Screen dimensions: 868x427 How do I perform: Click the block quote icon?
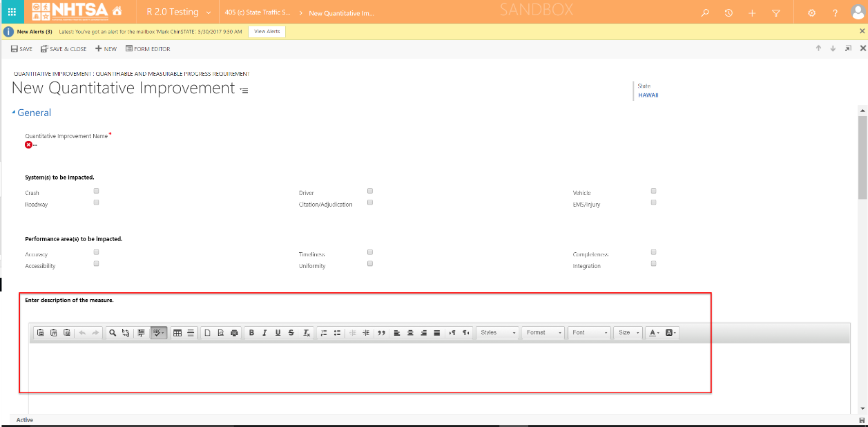[381, 332]
